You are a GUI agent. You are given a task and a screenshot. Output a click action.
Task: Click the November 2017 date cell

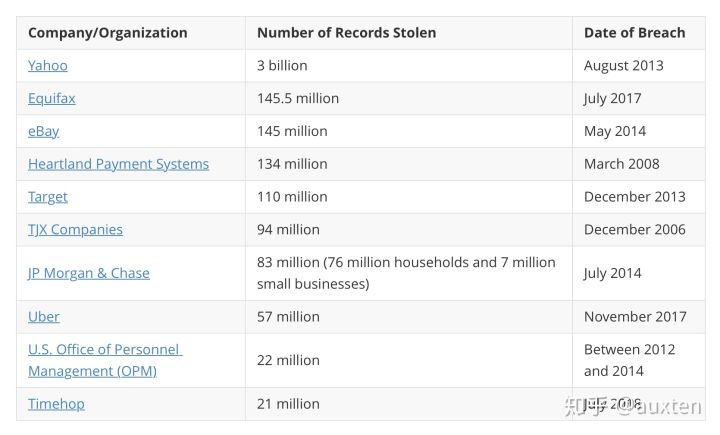click(x=639, y=317)
